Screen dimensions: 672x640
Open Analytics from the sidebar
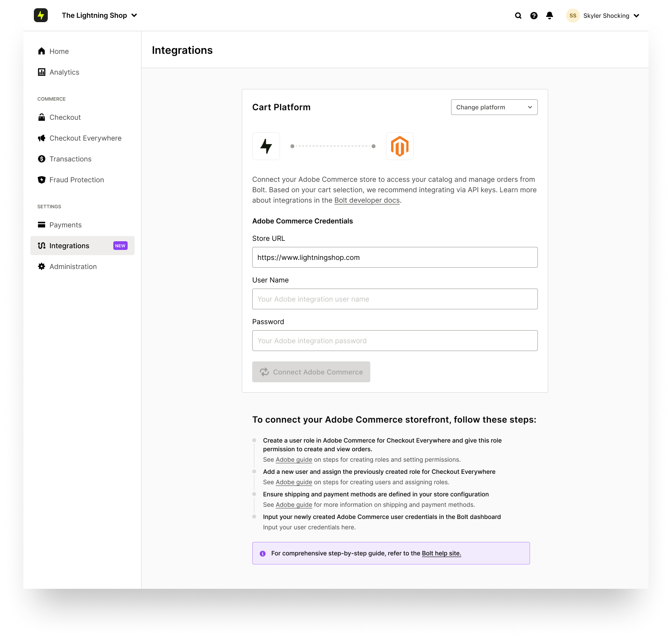[82, 72]
